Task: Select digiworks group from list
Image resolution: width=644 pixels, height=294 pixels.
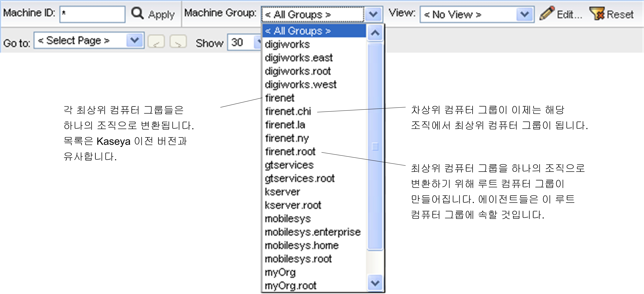Action: 314,44
